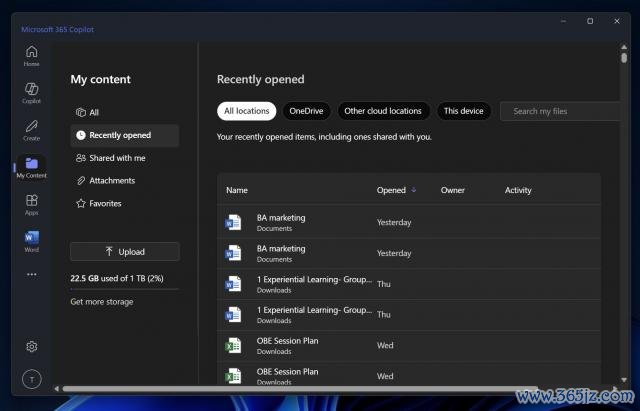Open Settings gear icon
The width and height of the screenshot is (640, 411).
[31, 347]
